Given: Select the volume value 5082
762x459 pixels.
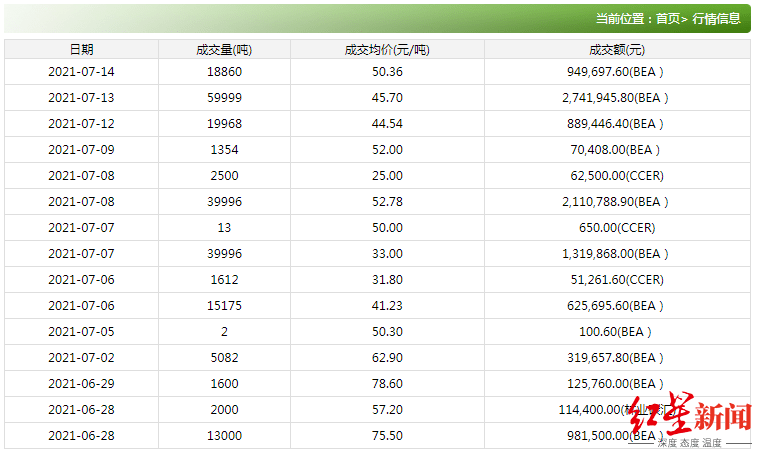Looking at the screenshot, I should (x=224, y=357).
